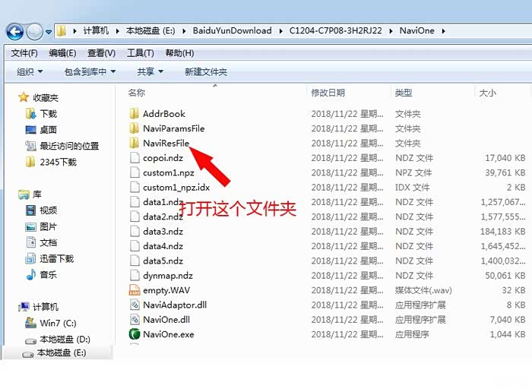
Task: Select 本地磁盘 (D:) drive
Action: 65,339
